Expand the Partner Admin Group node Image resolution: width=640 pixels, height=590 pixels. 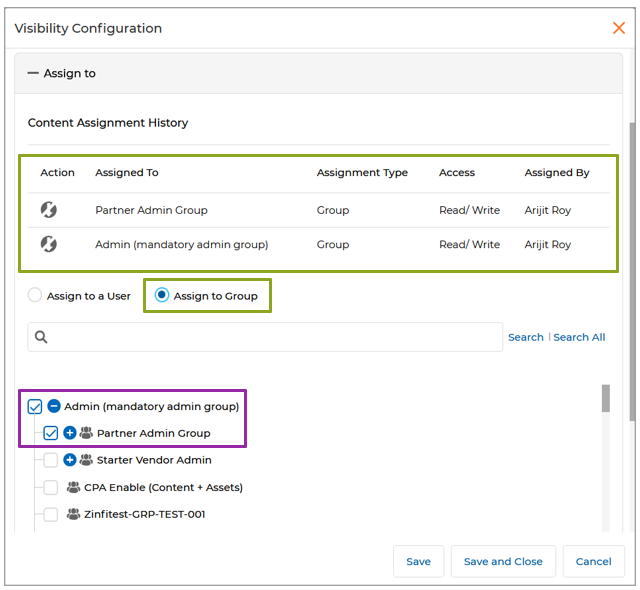pyautogui.click(x=70, y=433)
